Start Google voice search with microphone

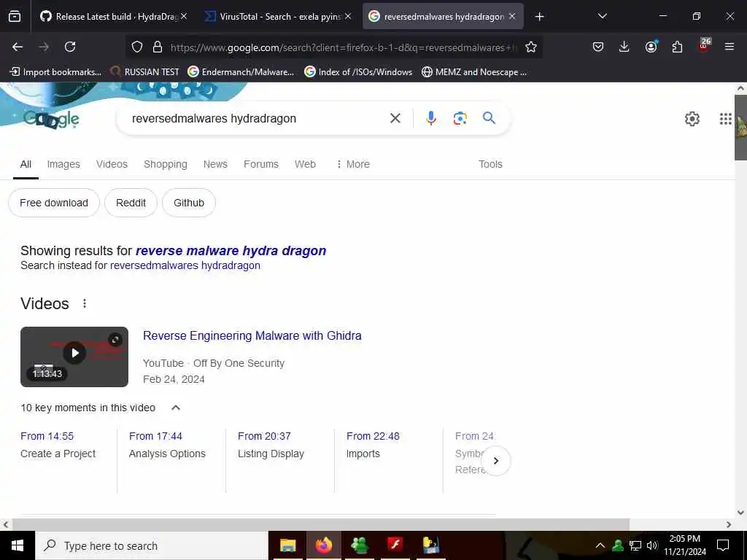[x=430, y=118]
